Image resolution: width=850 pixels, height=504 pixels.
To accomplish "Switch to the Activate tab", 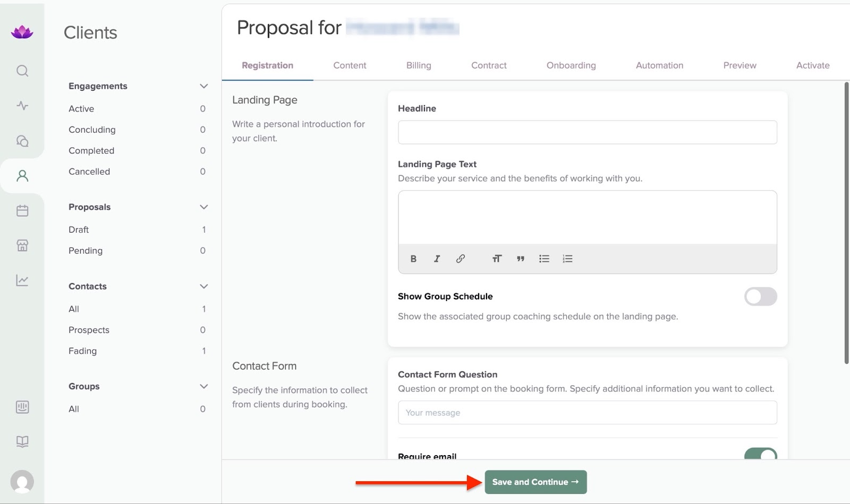I will point(813,65).
